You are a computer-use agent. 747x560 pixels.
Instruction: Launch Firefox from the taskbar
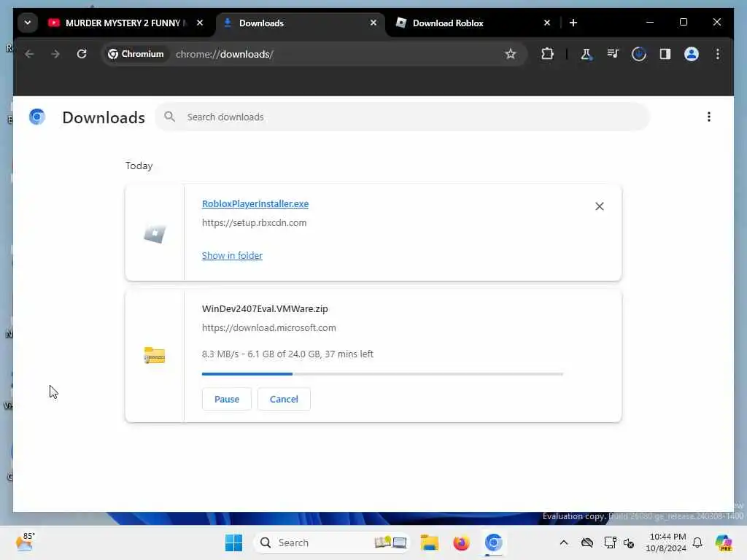tap(461, 542)
